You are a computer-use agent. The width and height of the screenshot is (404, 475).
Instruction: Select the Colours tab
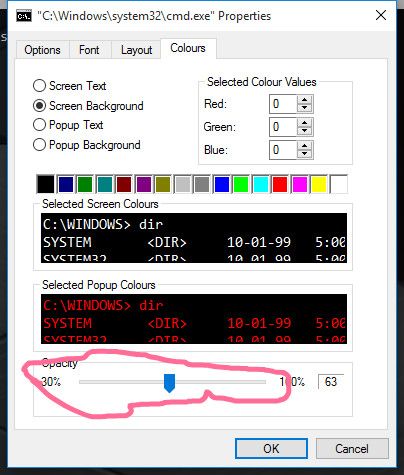(x=188, y=48)
